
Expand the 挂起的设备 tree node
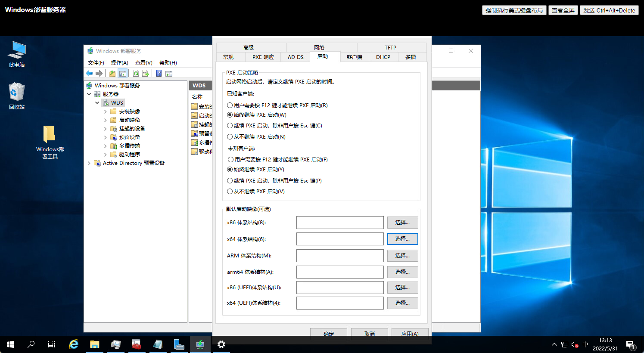106,128
